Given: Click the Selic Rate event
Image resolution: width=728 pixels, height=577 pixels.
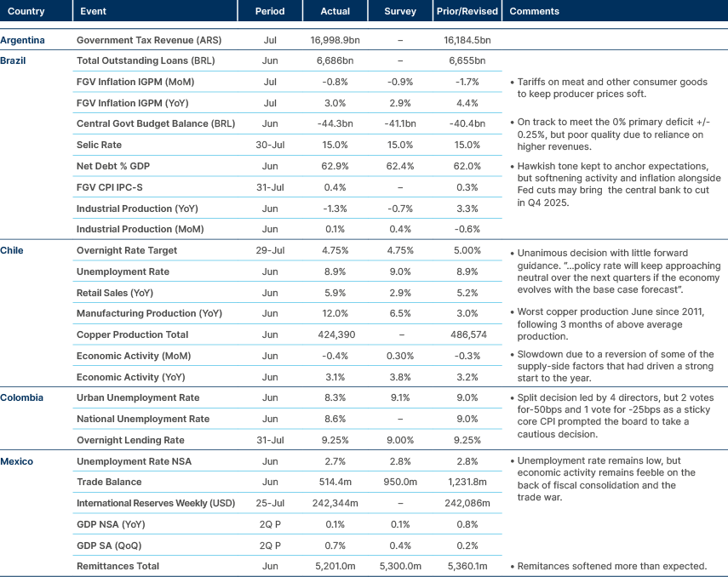Looking at the screenshot, I should click(99, 145).
